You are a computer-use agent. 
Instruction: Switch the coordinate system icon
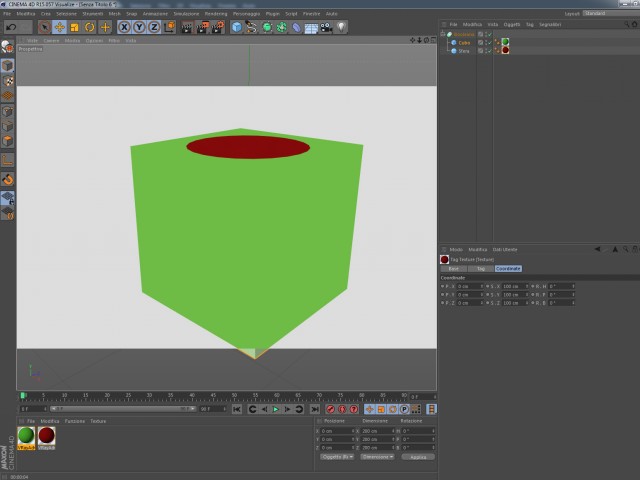(169, 27)
